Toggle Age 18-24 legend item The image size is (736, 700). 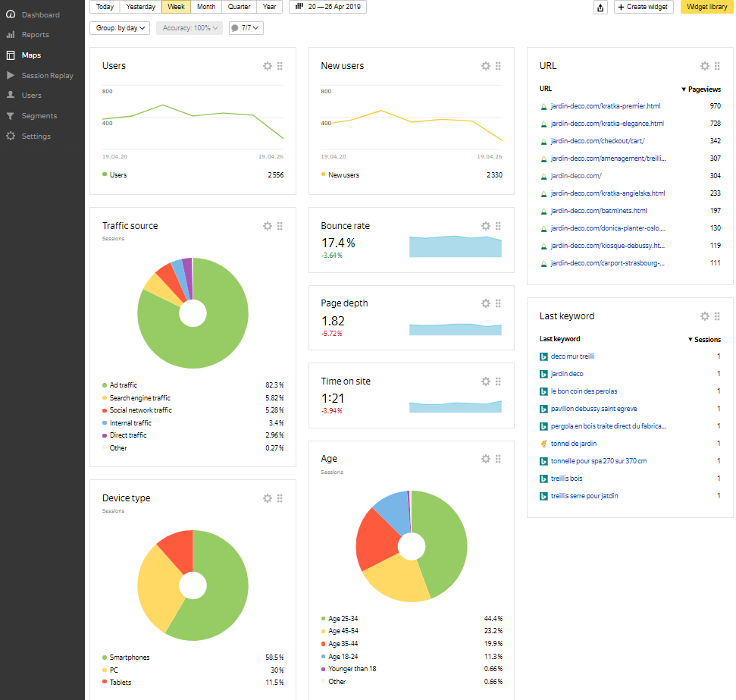(x=340, y=657)
